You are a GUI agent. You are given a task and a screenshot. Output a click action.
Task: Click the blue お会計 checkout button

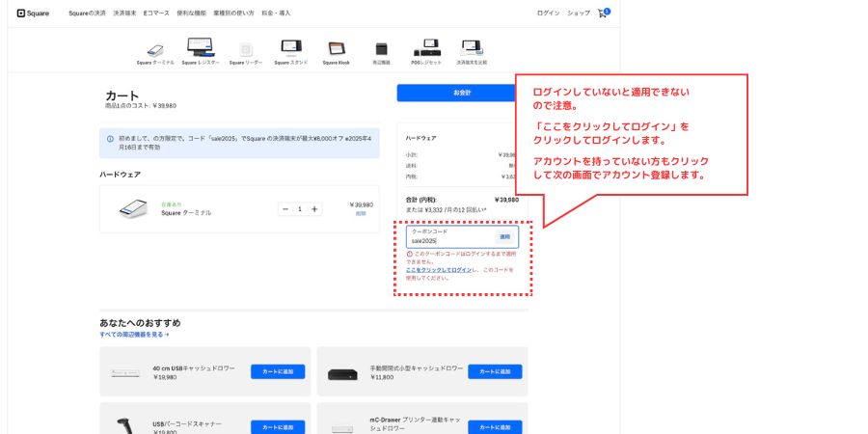click(456, 93)
